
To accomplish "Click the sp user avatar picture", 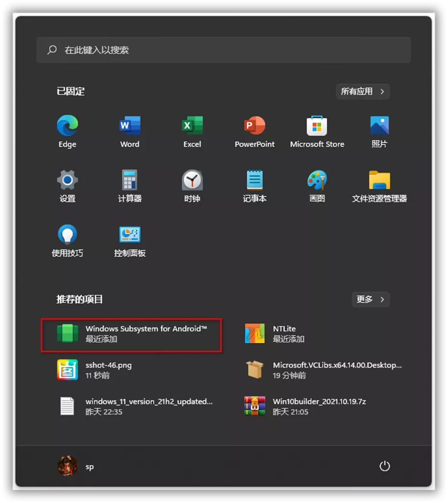I will (68, 466).
